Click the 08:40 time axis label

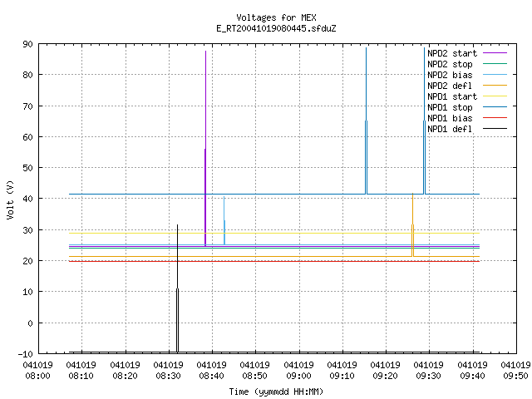coord(212,377)
